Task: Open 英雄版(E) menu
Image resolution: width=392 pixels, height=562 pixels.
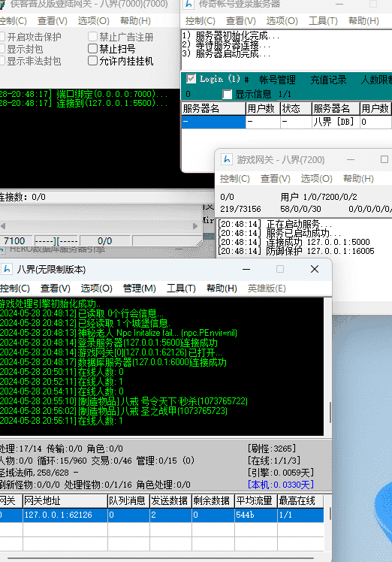Action: [x=267, y=289]
